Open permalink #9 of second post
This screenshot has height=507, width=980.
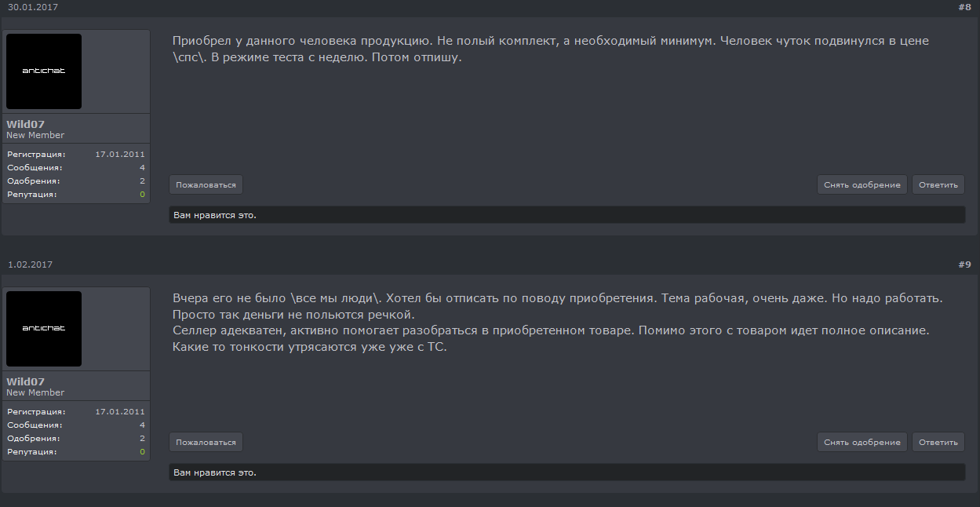tap(964, 264)
